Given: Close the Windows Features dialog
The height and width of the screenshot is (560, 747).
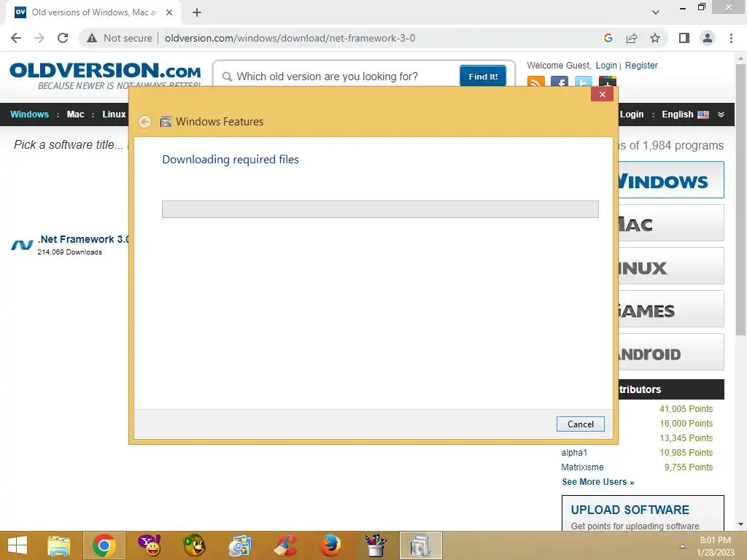Looking at the screenshot, I should 602,94.
